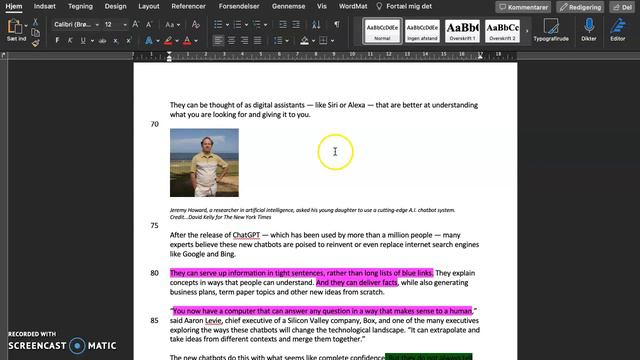
Task: Justify text icon
Action: pyautogui.click(x=258, y=40)
